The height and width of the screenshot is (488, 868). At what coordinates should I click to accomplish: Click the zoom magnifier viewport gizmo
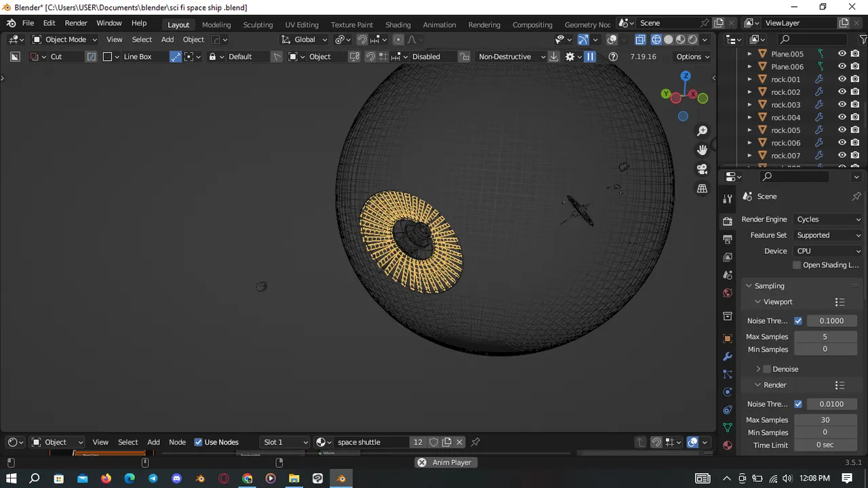click(x=703, y=130)
